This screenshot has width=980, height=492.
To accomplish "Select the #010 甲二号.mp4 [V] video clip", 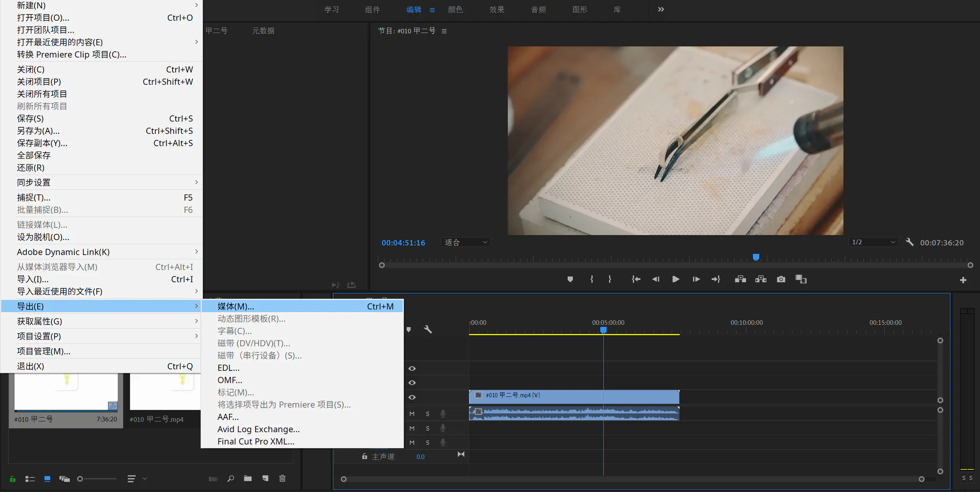I will 574,397.
